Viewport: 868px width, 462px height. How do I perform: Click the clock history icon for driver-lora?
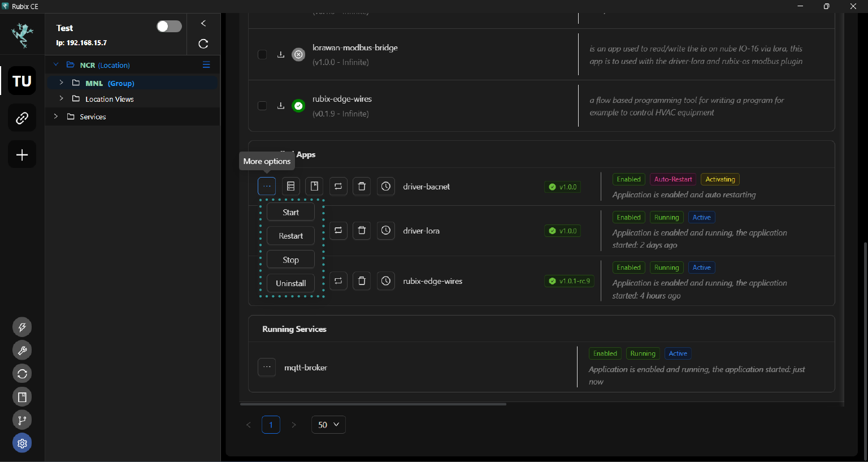tap(386, 230)
